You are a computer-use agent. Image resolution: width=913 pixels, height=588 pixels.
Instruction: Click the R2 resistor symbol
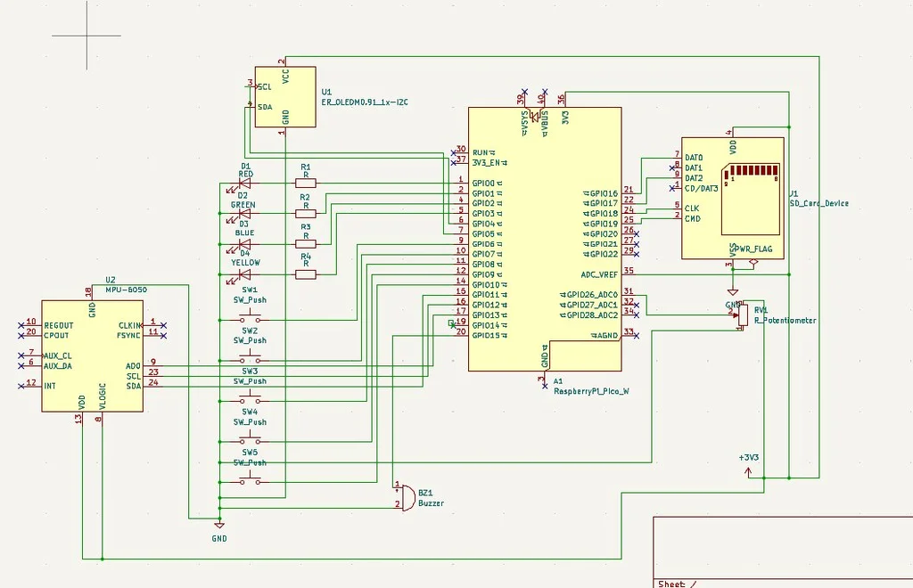pos(306,214)
